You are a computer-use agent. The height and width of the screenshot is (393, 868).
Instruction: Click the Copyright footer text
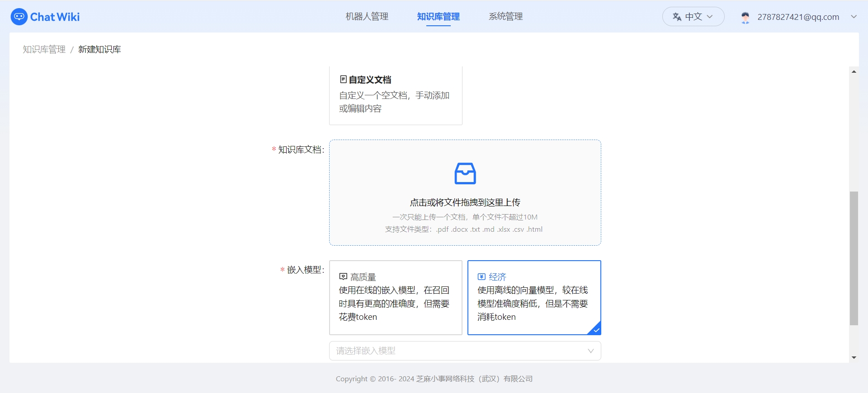click(x=434, y=379)
